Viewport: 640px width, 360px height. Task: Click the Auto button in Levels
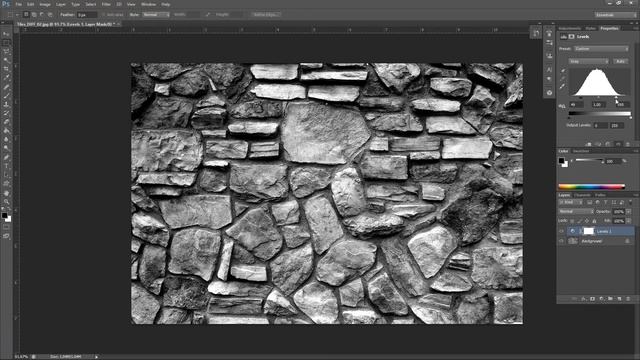[x=620, y=61]
